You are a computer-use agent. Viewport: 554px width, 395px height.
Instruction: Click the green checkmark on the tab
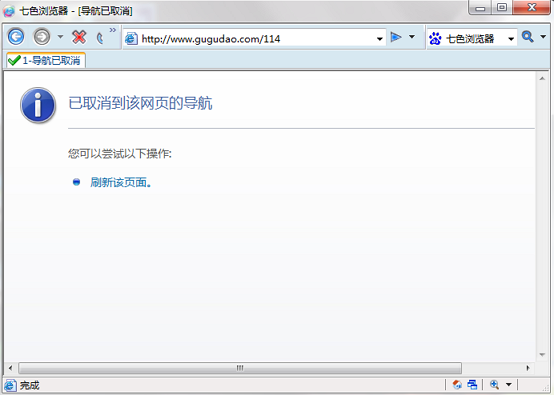click(14, 60)
